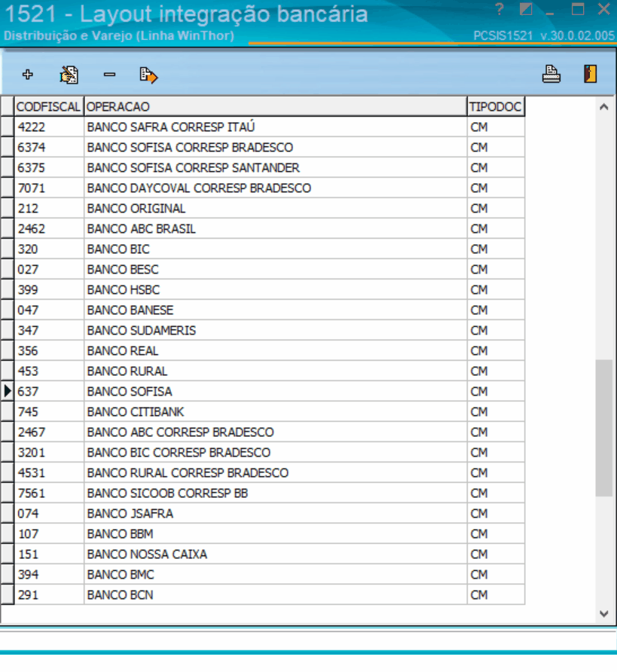The image size is (617, 672).
Task: Click the diagonal contrast square icon in the title bar
Action: [526, 9]
